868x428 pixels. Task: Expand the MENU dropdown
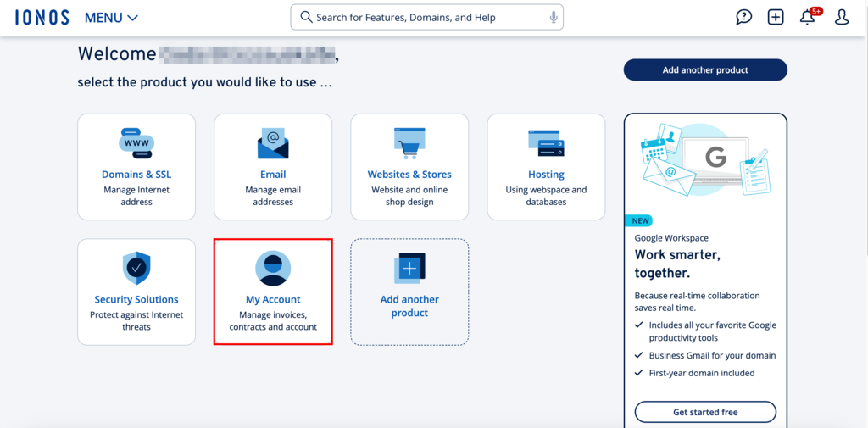click(x=111, y=18)
